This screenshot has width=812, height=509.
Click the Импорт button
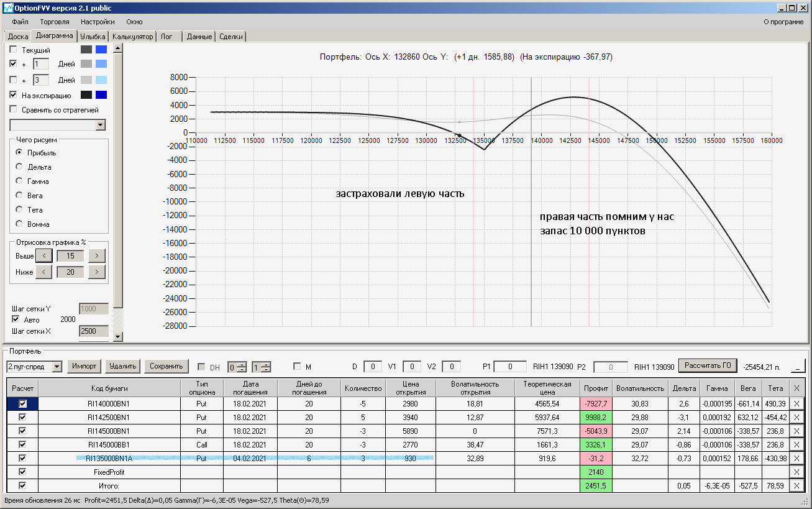[x=84, y=366]
